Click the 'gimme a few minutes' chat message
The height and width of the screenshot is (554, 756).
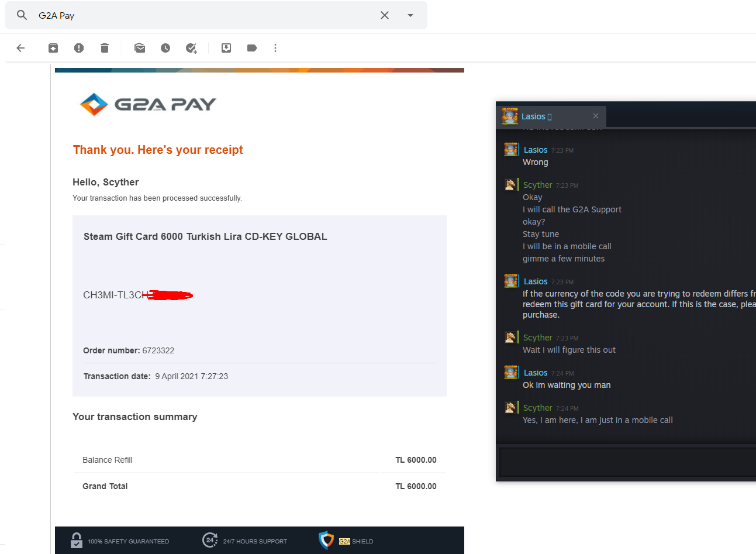click(564, 259)
